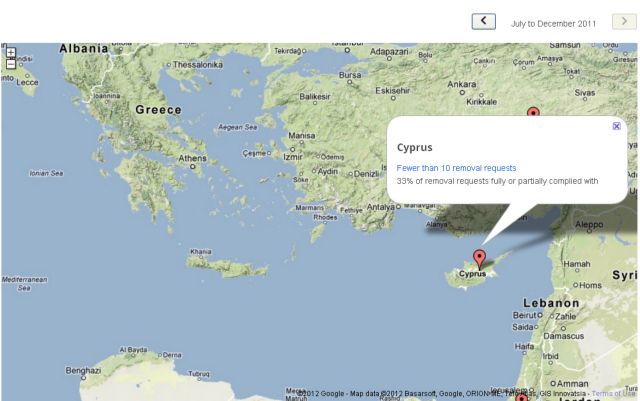This screenshot has height=401, width=640.
Task: Click the Khania label on Crete
Action: tap(201, 252)
